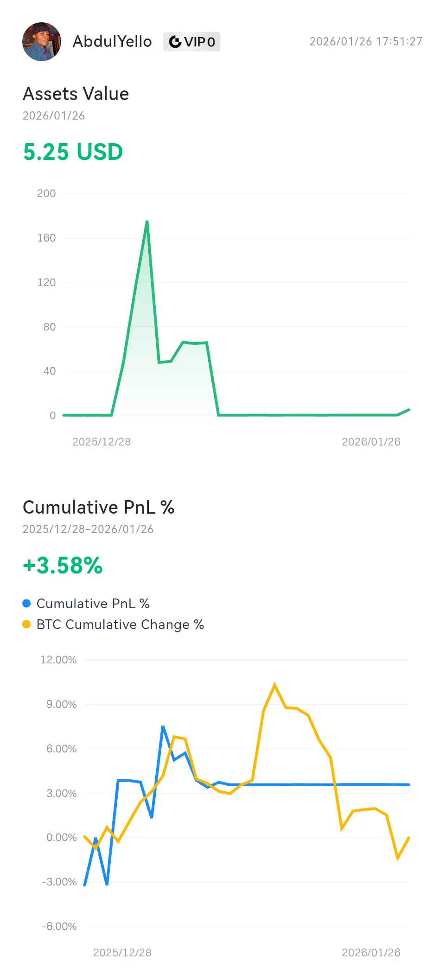Select the green peak in assets chart
The width and height of the screenshot is (445, 980).
point(147,222)
